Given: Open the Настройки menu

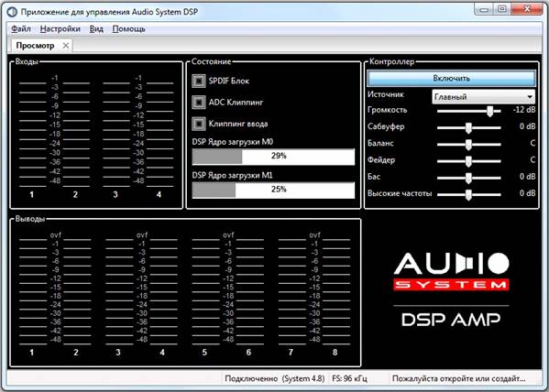Looking at the screenshot, I should (60, 29).
